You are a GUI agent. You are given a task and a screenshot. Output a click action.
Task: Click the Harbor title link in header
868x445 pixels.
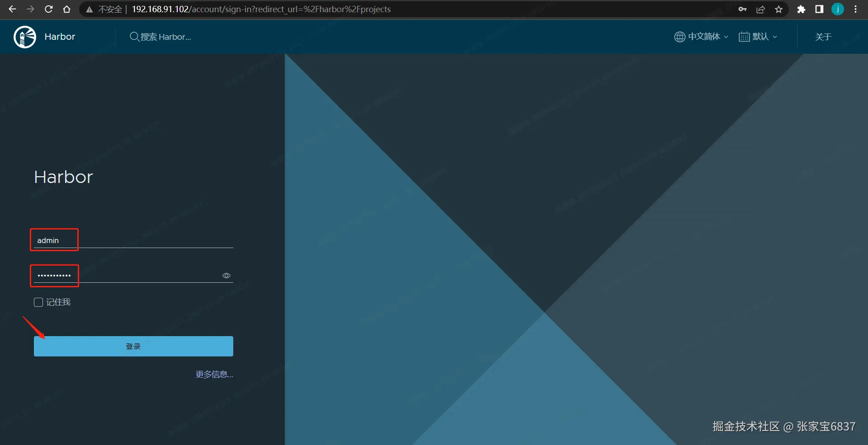pos(60,37)
